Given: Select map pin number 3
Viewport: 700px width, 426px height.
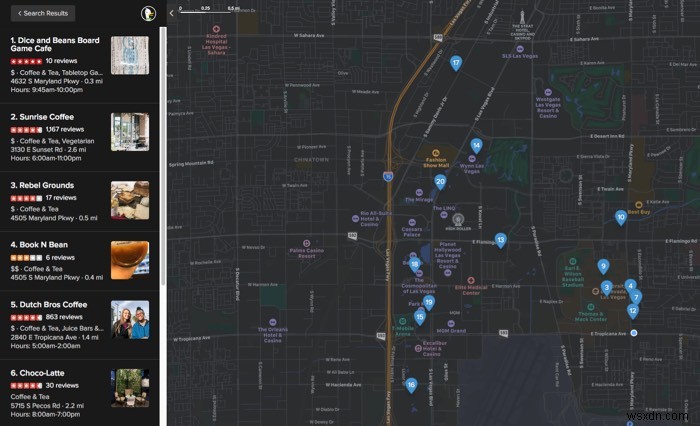Looking at the screenshot, I should (606, 288).
